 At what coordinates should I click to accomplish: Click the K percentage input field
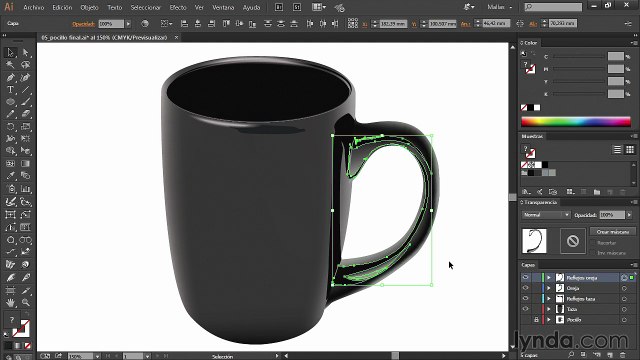point(616,94)
